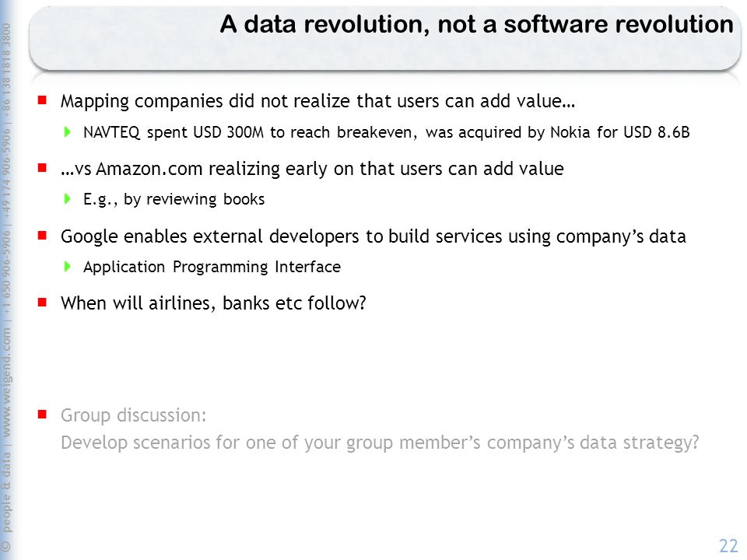747x560 pixels.
Task: Click green arrow before reviewing books
Action: 67,198
